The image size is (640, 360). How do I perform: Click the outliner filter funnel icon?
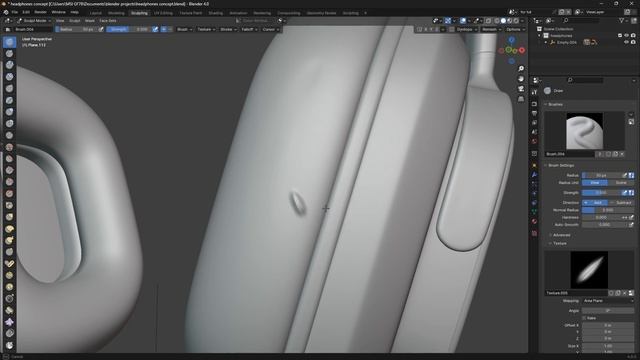[622, 20]
